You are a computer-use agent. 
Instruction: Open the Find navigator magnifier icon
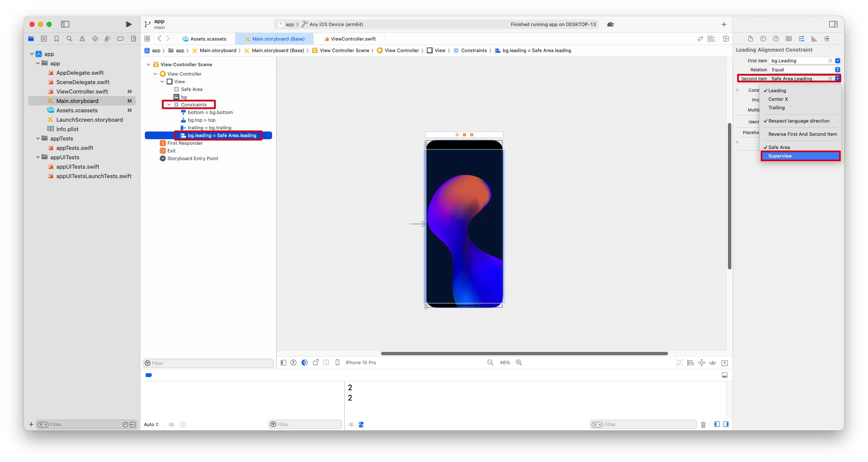(x=69, y=39)
